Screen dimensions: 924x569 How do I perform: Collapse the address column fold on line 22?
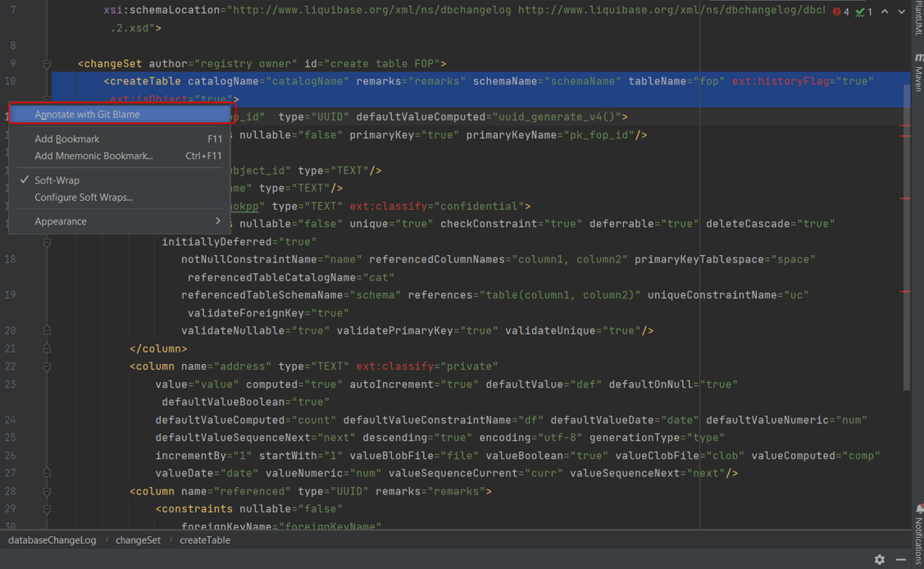47,366
